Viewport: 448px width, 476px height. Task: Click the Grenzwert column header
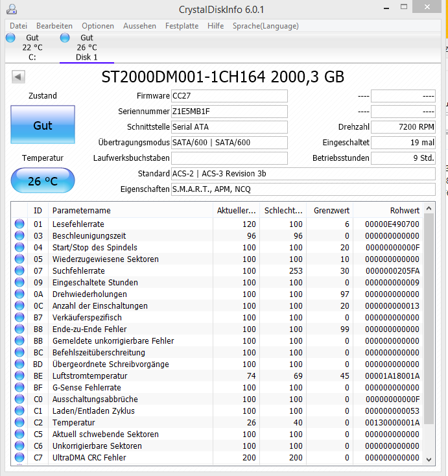click(329, 210)
